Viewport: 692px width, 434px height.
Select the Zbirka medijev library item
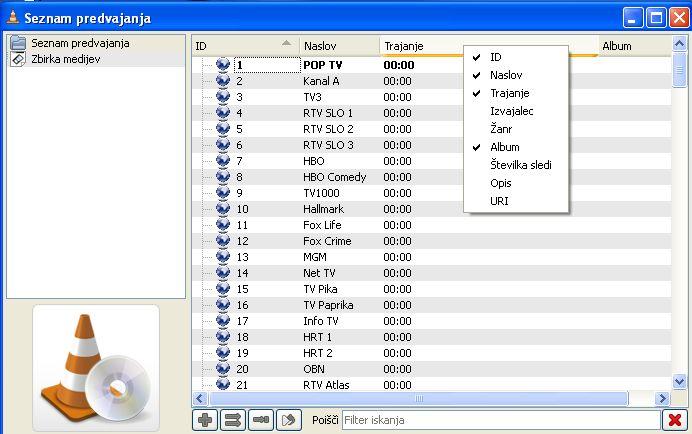coord(66,59)
